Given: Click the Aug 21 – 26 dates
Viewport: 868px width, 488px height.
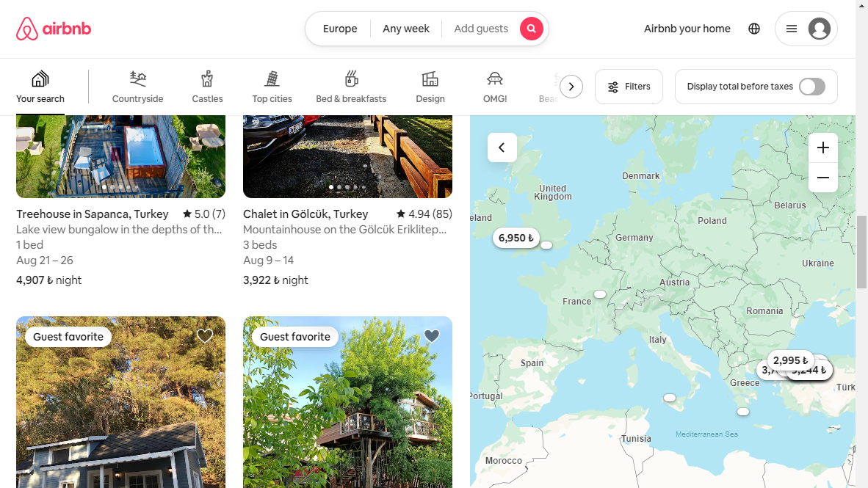Looking at the screenshot, I should point(44,261).
